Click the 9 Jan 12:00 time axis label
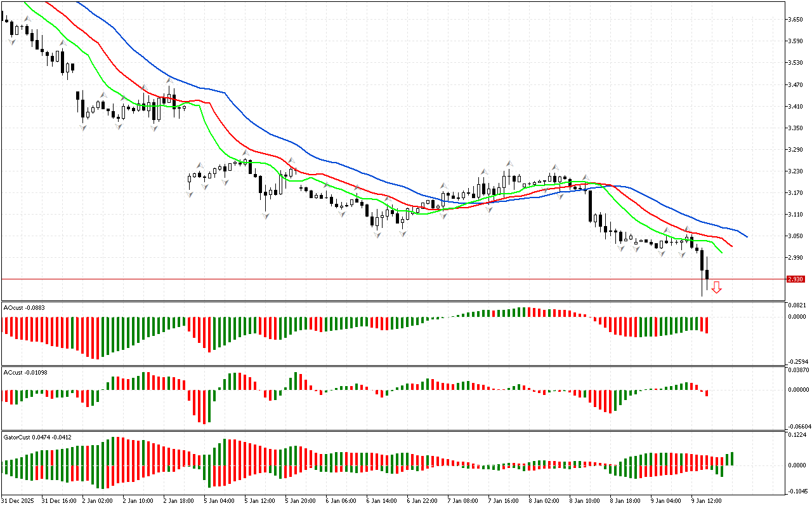This screenshot has width=812, height=508. (x=705, y=500)
